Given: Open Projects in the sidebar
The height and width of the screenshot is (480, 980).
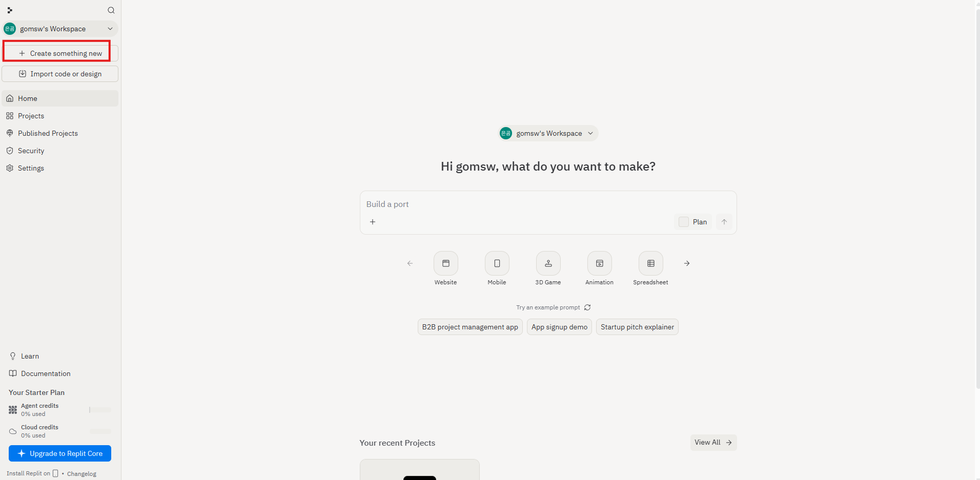Looking at the screenshot, I should coord(60,116).
